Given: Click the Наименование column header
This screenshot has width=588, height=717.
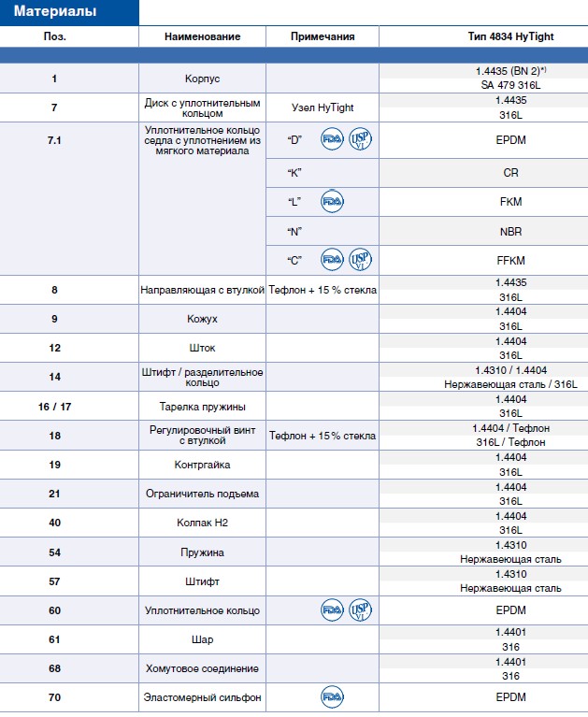Looking at the screenshot, I should click(202, 36).
